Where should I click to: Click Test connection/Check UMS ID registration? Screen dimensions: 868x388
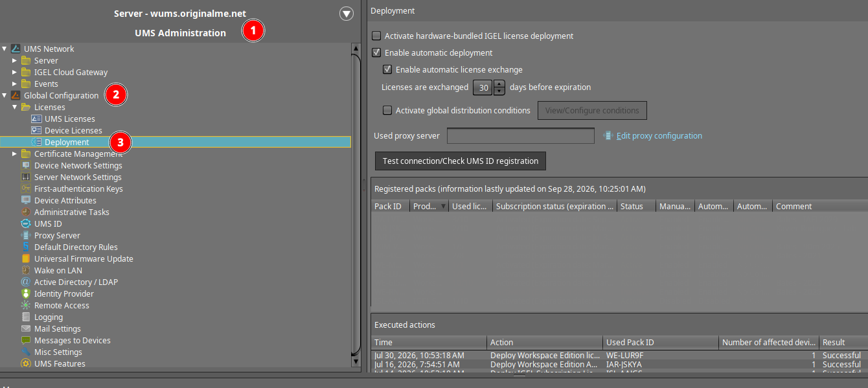[x=461, y=161]
